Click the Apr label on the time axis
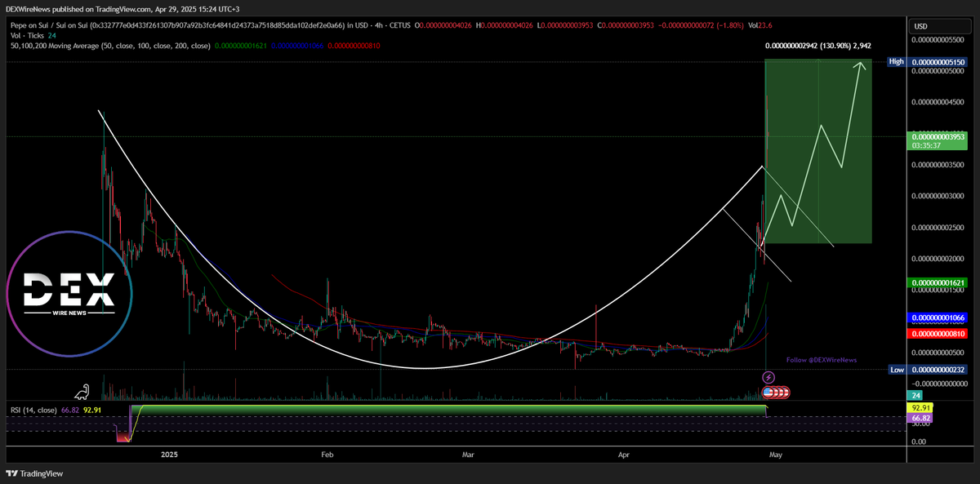Screen dimensions: 980x484 [x=624, y=454]
